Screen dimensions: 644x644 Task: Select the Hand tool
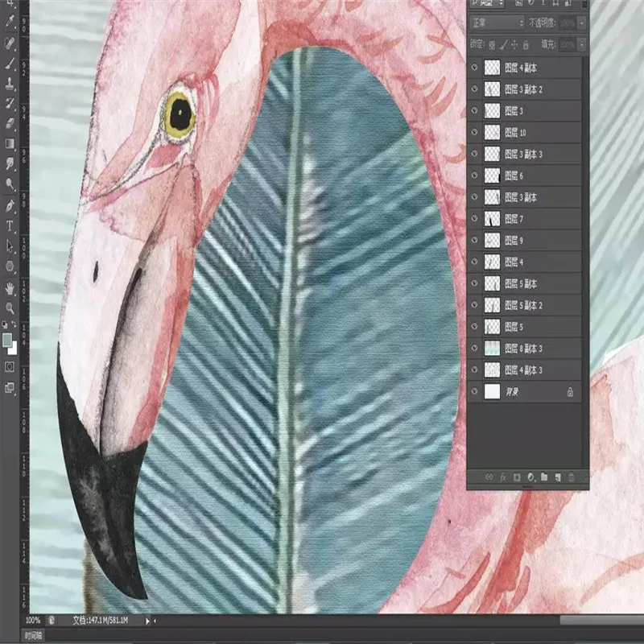[10, 288]
